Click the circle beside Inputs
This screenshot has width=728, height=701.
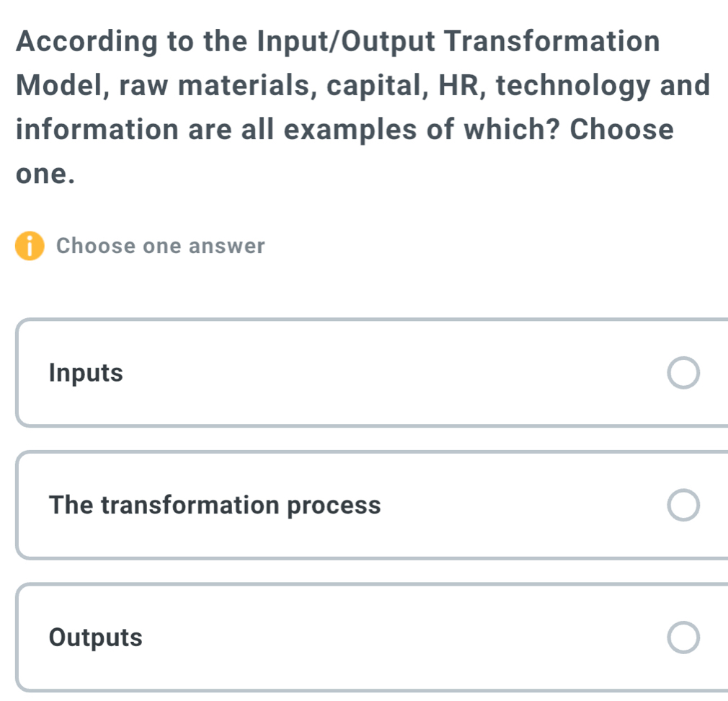pos(683,373)
